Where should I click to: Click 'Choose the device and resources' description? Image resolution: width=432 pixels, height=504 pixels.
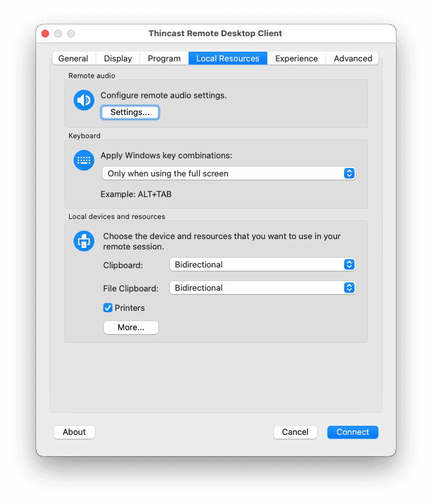tap(221, 241)
